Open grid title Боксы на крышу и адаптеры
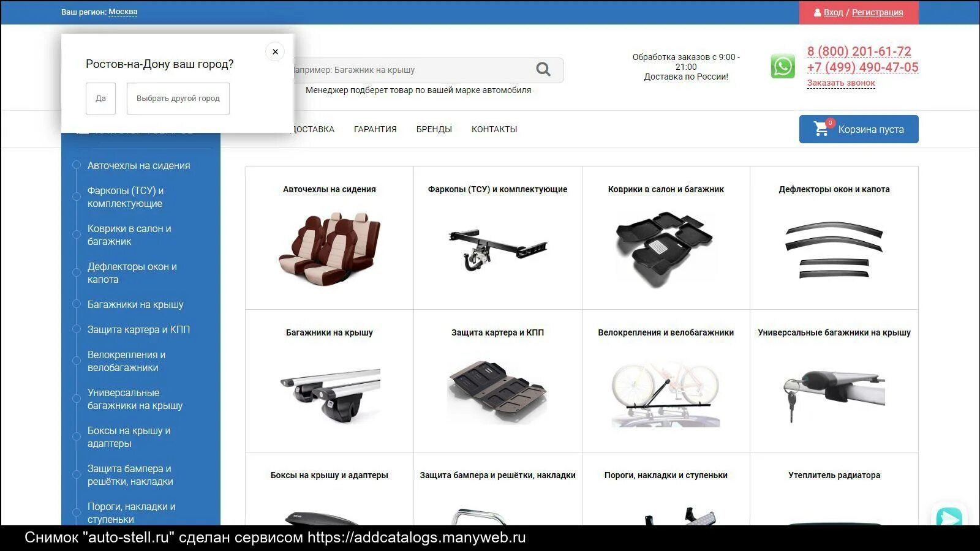This screenshot has width=980, height=551. coord(330,475)
